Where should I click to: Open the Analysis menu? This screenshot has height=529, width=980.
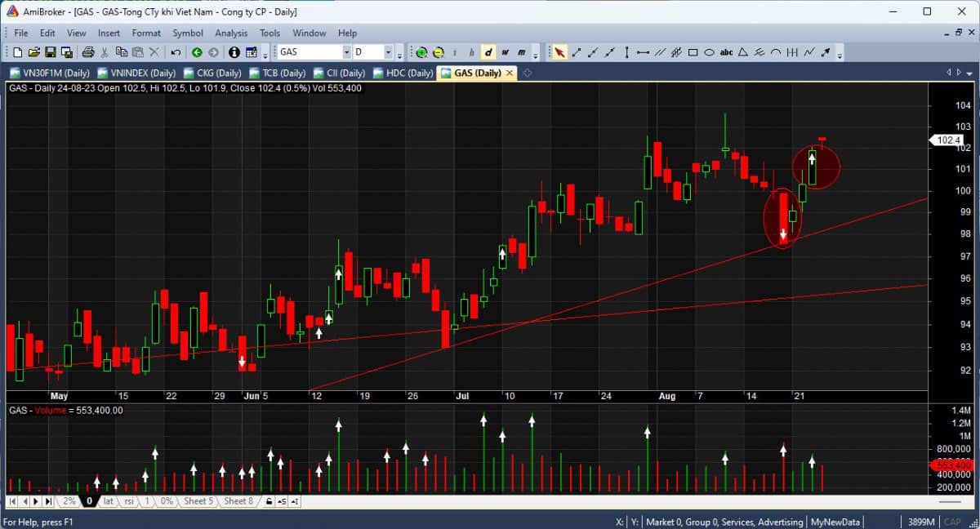[231, 33]
